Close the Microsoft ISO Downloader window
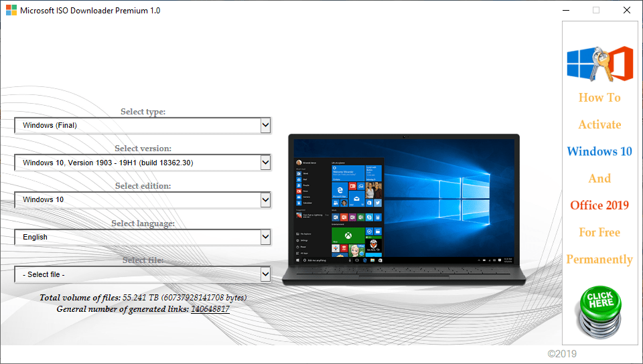The image size is (643, 364). click(x=627, y=10)
